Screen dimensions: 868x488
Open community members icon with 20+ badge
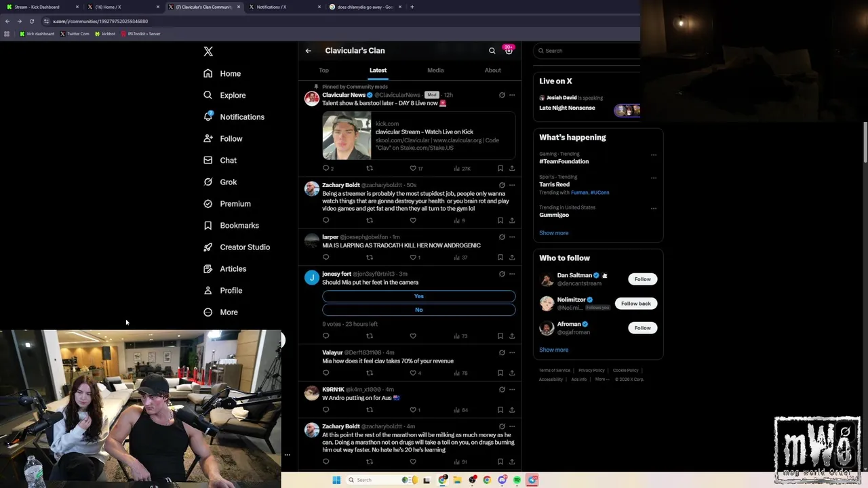pyautogui.click(x=509, y=51)
